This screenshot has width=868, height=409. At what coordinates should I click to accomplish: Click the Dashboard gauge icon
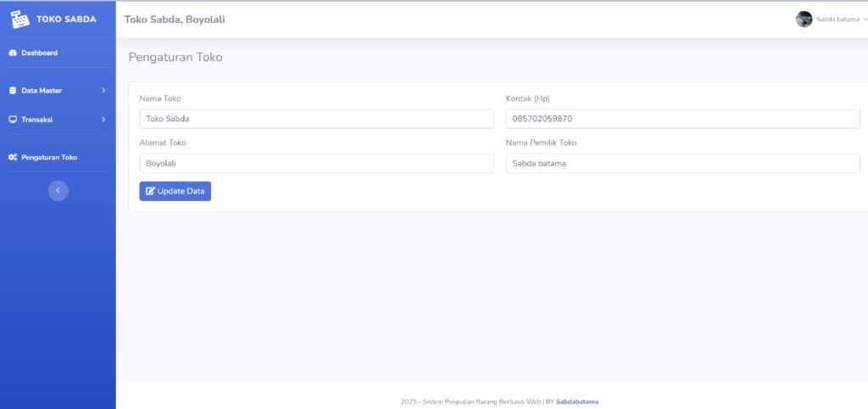pos(13,53)
